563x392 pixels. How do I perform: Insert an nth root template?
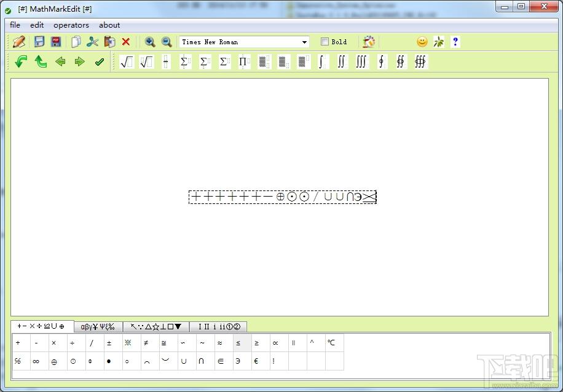146,61
